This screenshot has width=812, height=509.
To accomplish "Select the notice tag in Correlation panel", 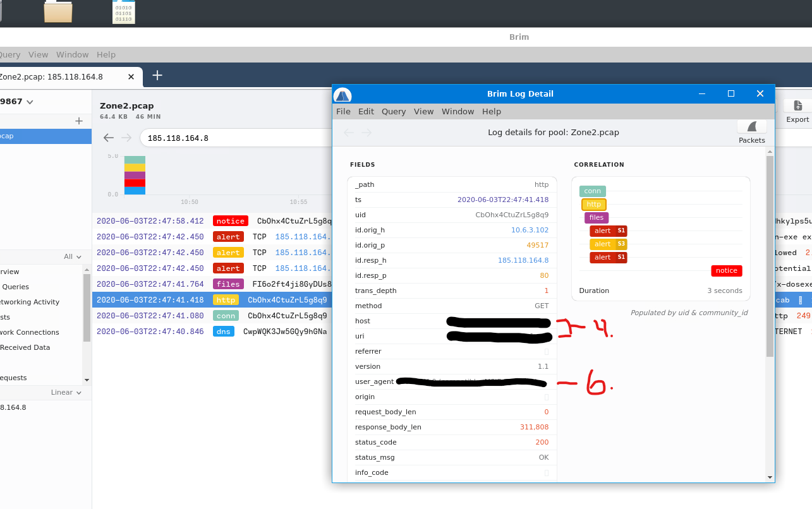I will 727,270.
